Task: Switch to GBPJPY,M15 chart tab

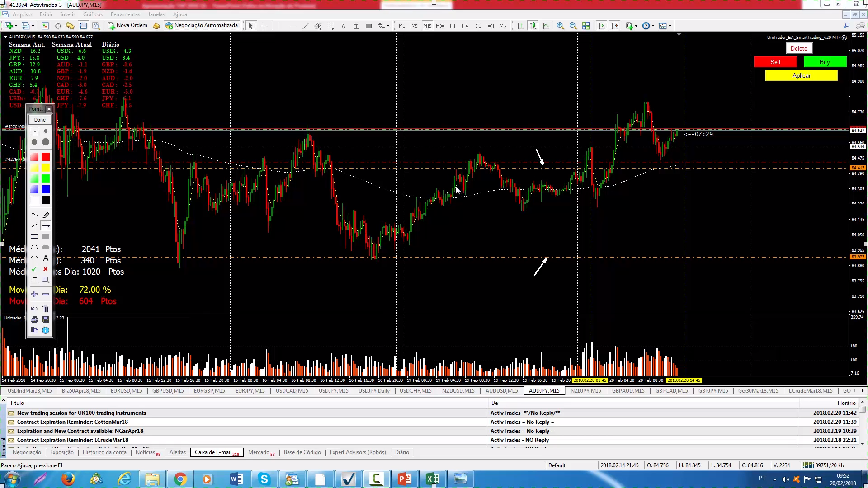Action: [x=713, y=391]
